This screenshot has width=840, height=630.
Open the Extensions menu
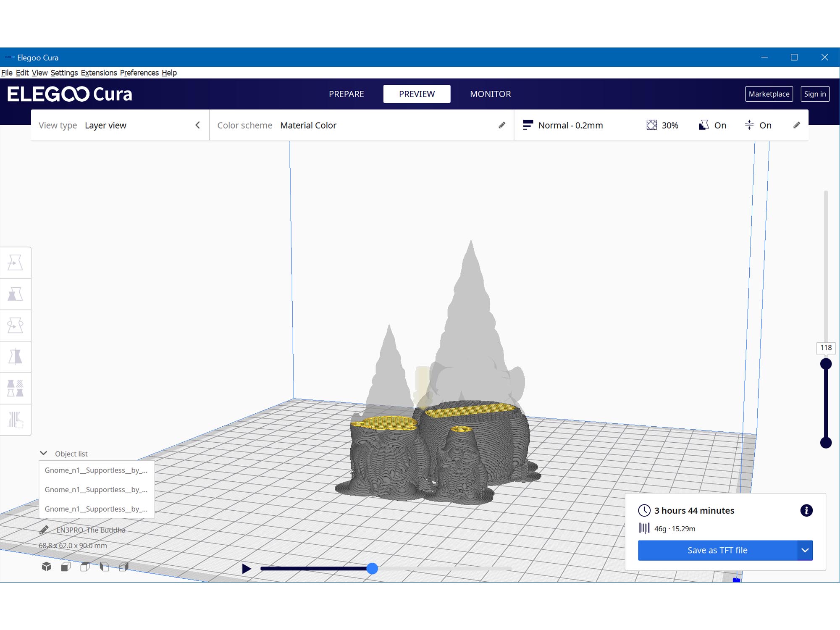point(99,73)
